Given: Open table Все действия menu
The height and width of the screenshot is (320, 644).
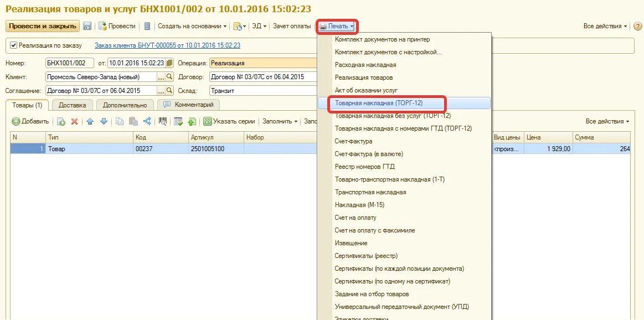Looking at the screenshot, I should [x=607, y=121].
